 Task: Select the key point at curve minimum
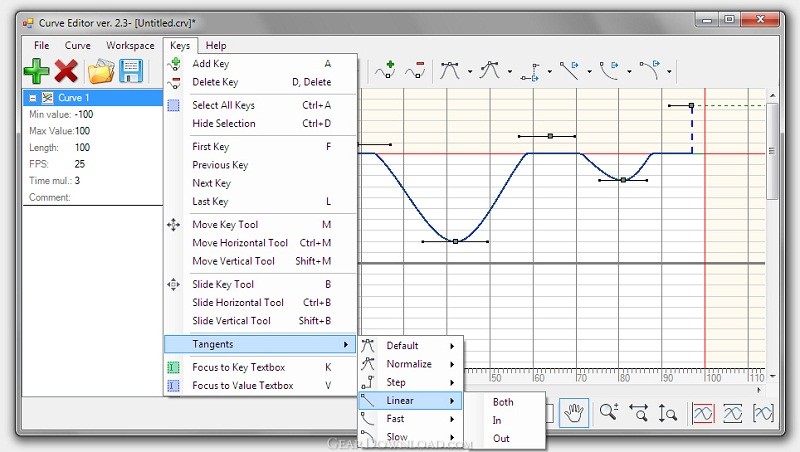tap(456, 241)
